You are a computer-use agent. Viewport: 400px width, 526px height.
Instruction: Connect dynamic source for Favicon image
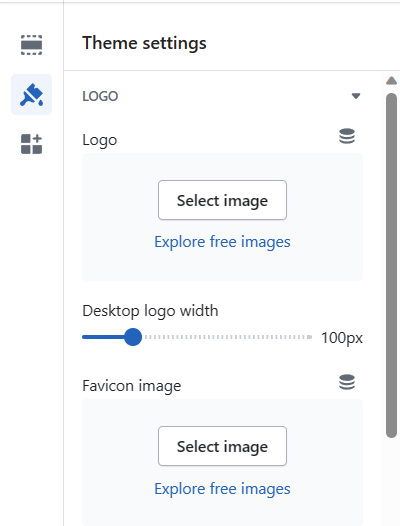(x=347, y=382)
